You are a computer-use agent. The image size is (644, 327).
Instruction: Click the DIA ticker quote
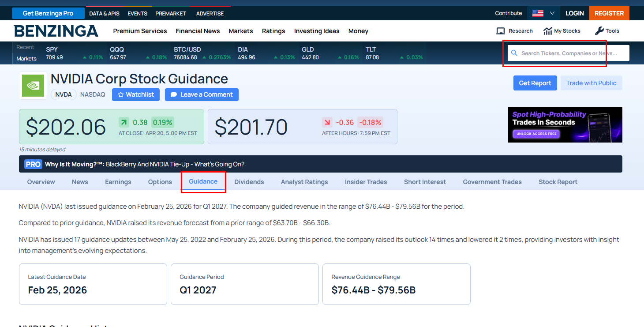pos(266,53)
